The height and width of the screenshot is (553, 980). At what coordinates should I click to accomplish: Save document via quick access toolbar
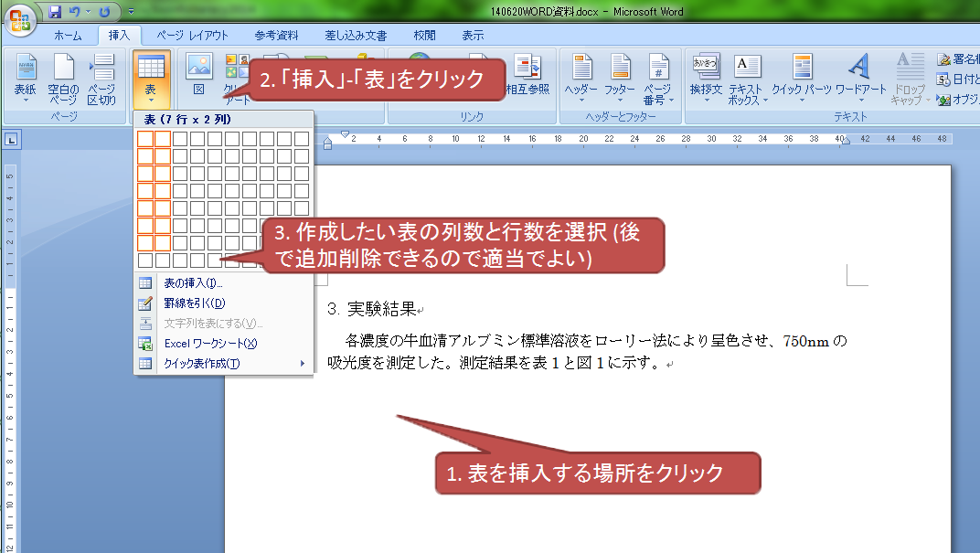55,13
